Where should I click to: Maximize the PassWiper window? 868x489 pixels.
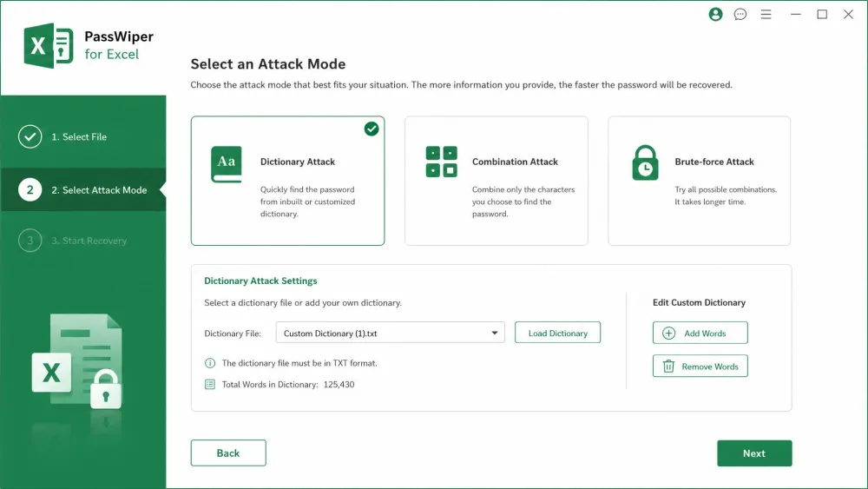pos(822,15)
